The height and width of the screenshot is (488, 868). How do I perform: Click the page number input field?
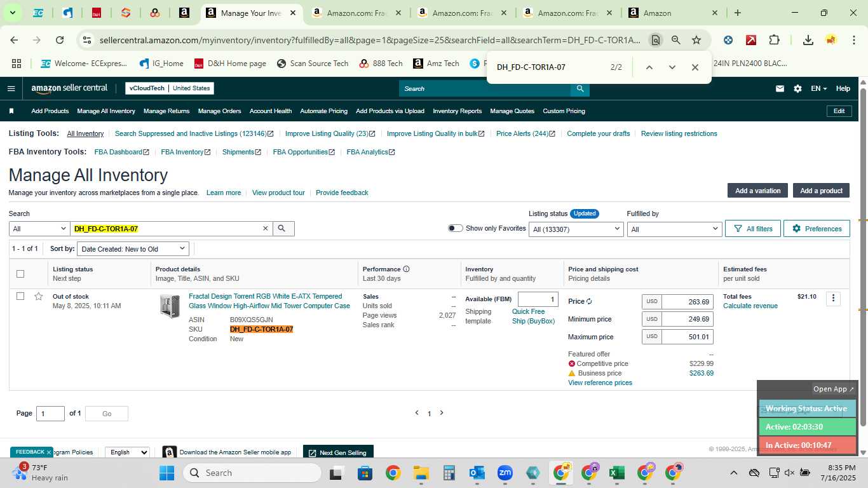tap(50, 414)
